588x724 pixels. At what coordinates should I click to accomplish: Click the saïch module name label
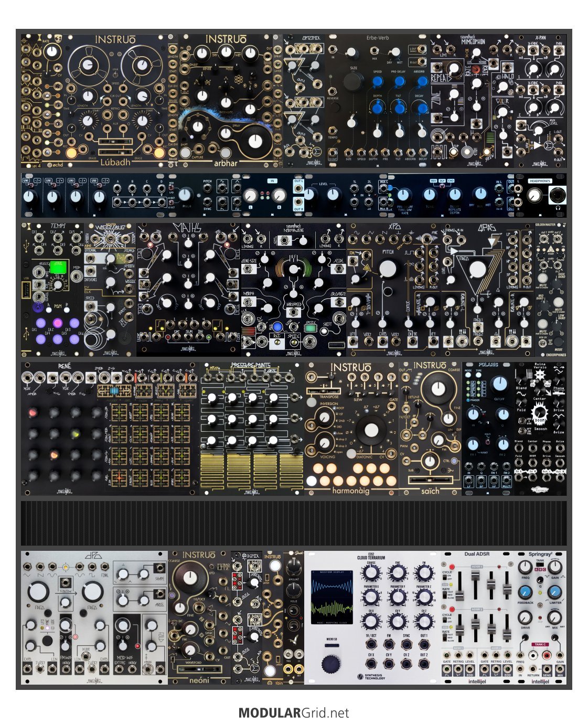click(x=430, y=491)
